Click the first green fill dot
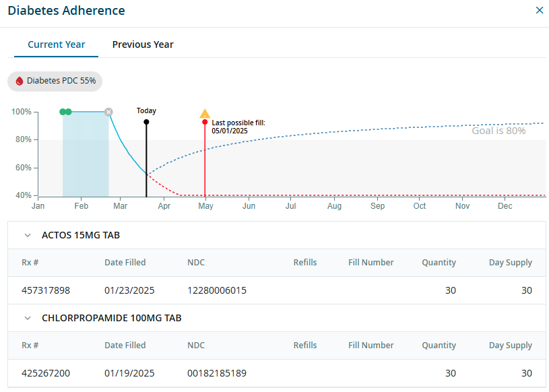The width and height of the screenshot is (549, 392). click(63, 112)
